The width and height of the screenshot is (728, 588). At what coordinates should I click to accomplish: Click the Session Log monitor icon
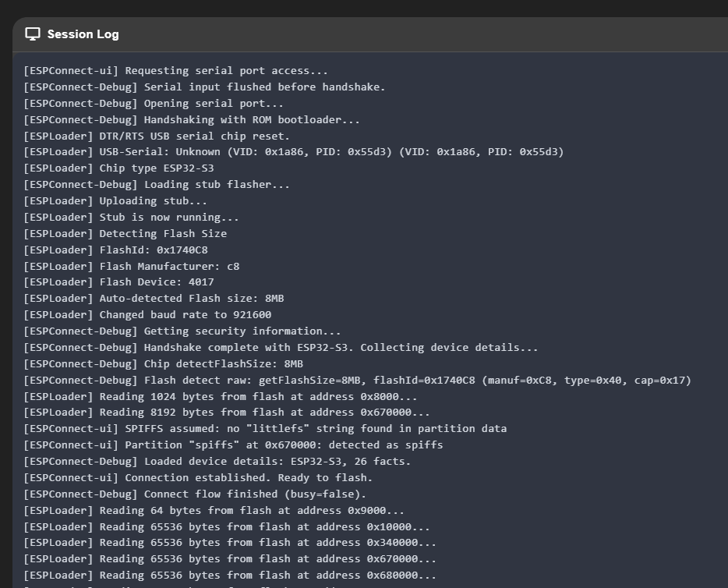click(x=33, y=34)
